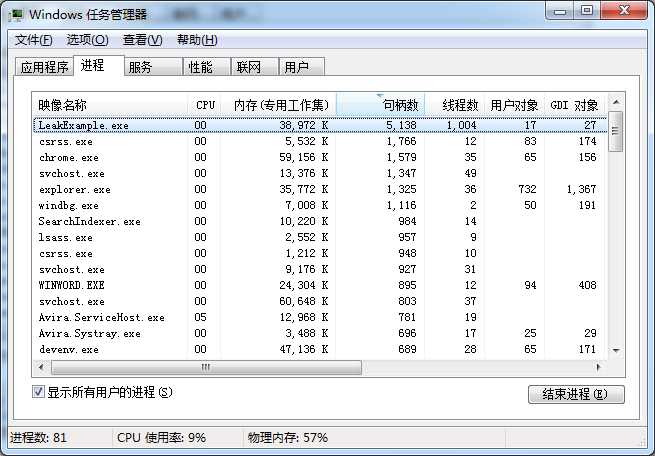The image size is (655, 456).
Task: Open the 帮助(H) menu
Action: coord(197,40)
